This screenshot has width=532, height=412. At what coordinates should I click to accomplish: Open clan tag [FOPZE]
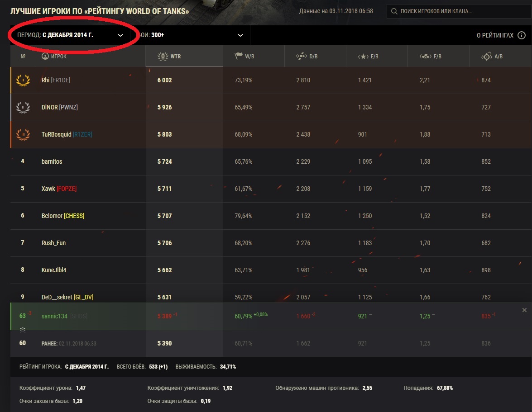(67, 189)
